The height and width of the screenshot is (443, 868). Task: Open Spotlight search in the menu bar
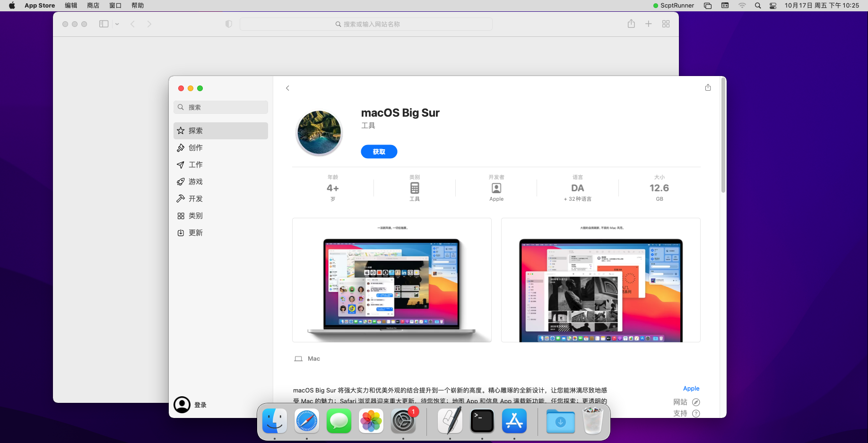pyautogui.click(x=758, y=6)
